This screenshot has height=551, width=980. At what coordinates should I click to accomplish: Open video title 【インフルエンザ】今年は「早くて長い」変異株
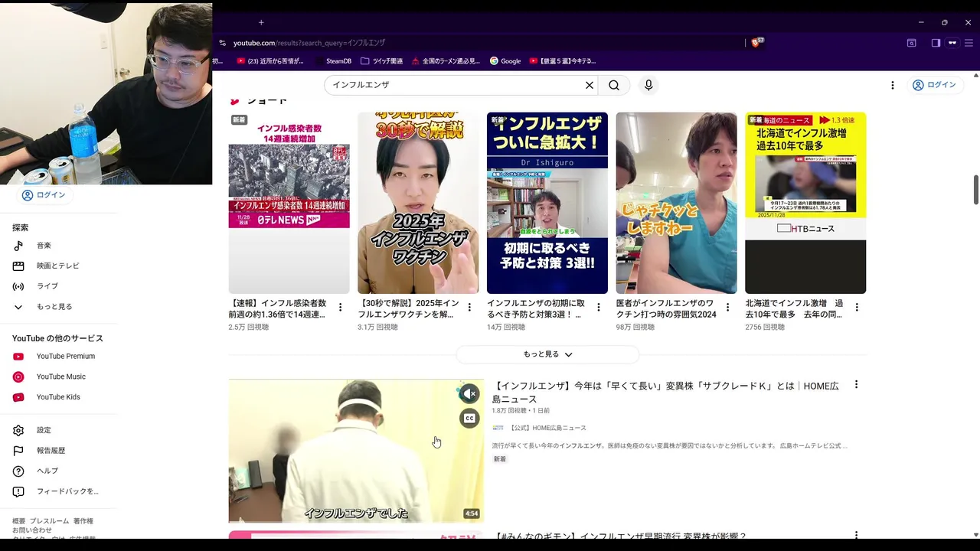[665, 393]
